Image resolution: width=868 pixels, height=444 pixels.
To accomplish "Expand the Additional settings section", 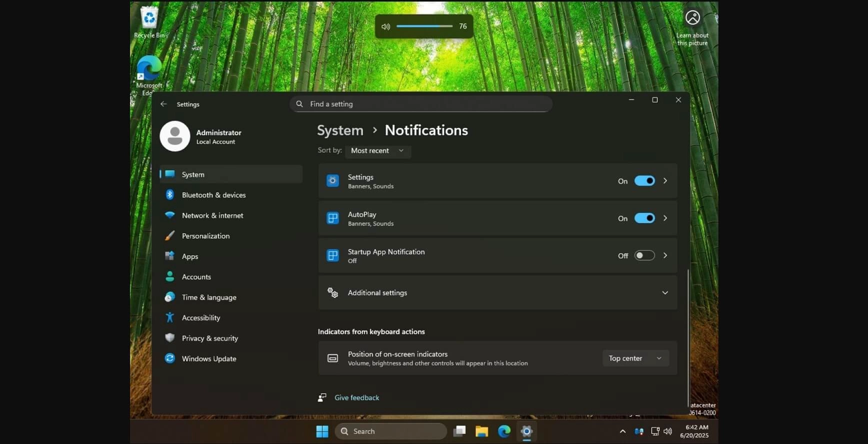I will (x=497, y=292).
